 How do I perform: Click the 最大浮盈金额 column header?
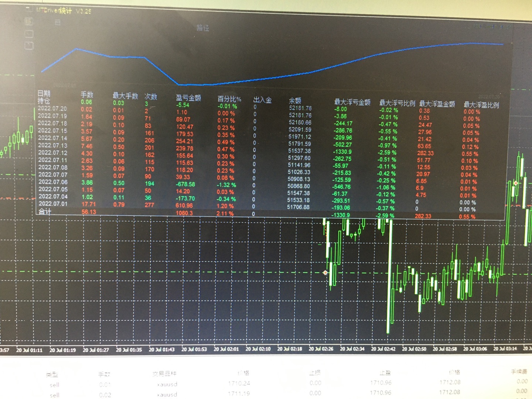[x=437, y=104]
